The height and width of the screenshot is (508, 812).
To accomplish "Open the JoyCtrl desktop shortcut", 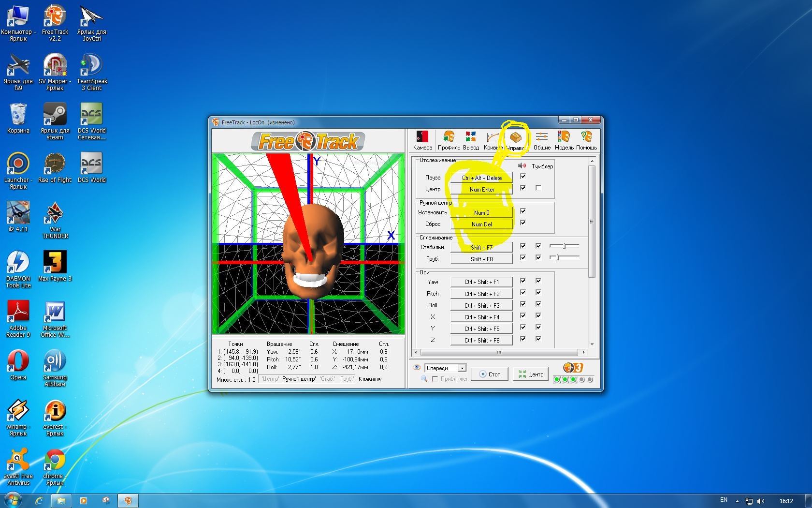I will coord(91,23).
